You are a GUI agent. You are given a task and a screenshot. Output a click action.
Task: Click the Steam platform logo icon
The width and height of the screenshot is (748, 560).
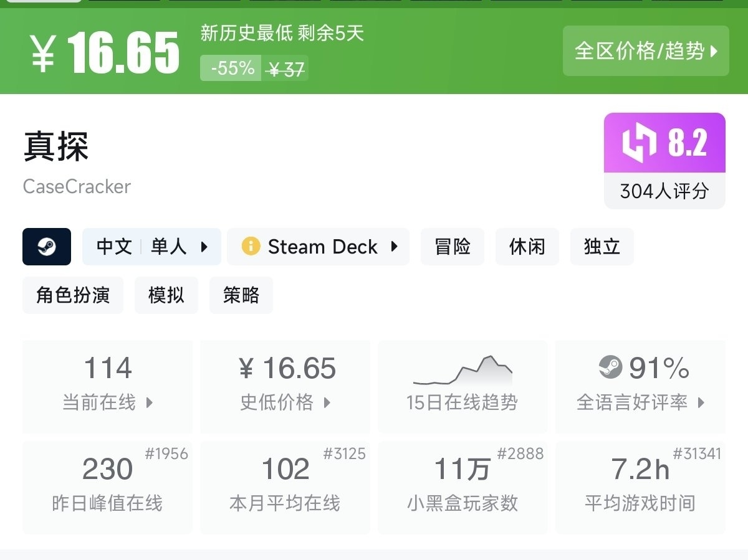[47, 247]
